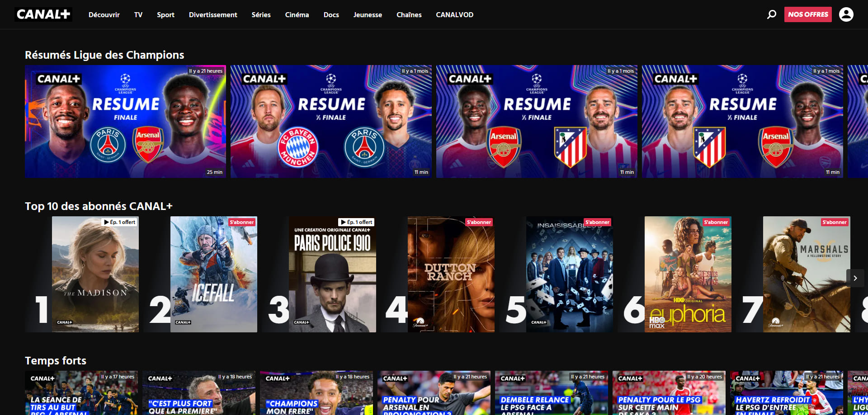Play C'est plus fort que la première clip

pos(199,393)
